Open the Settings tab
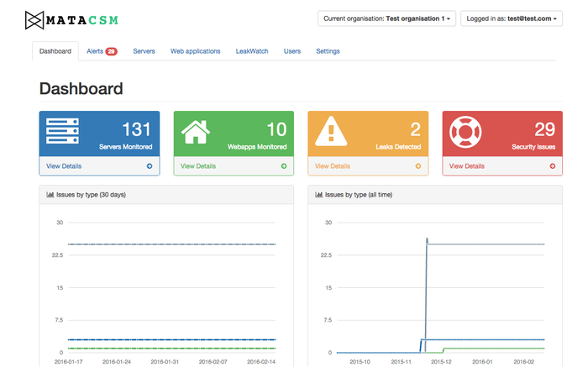Screen dimensions: 588x367 click(x=328, y=51)
